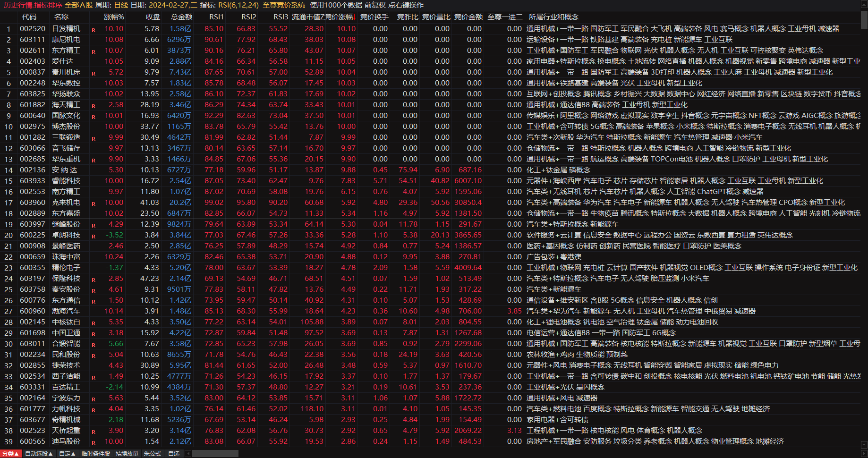This screenshot has width=868, height=458.
Task: Sort by the 涨幅% column header
Action: click(x=114, y=17)
